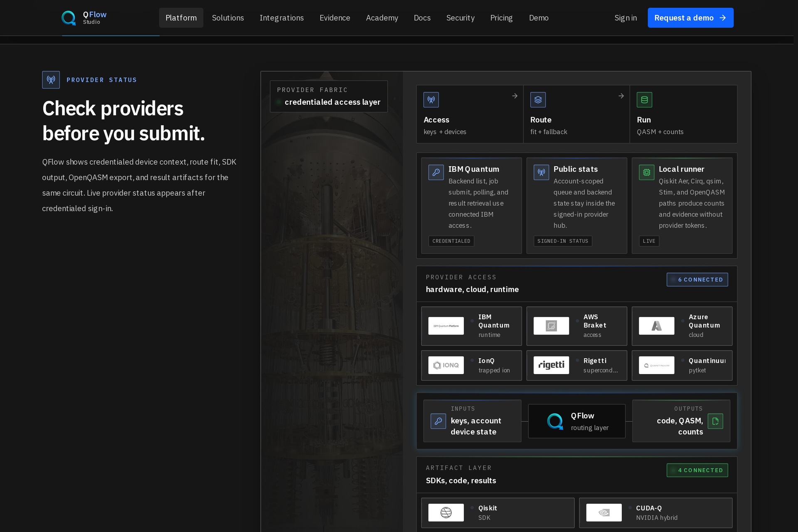
Task: Click the IonQ logo thumbnail
Action: [x=446, y=365]
